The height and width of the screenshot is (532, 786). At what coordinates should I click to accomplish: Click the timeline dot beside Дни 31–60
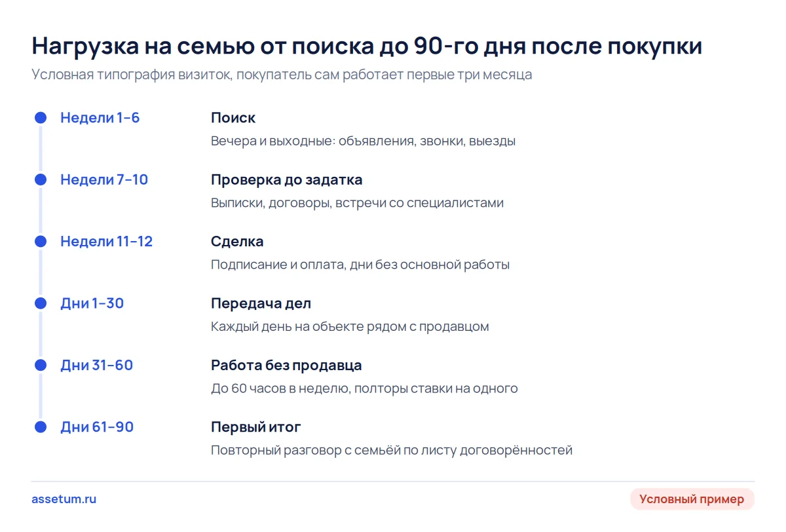41,365
